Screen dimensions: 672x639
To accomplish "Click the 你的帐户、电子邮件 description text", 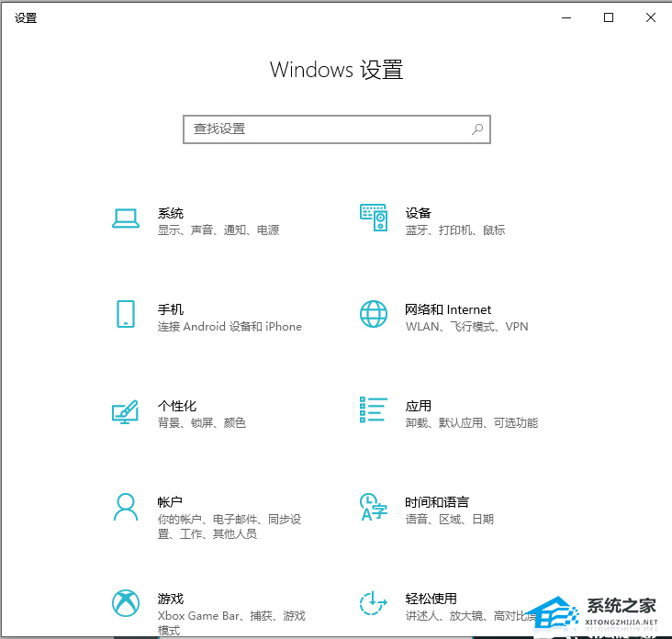I will (230, 527).
